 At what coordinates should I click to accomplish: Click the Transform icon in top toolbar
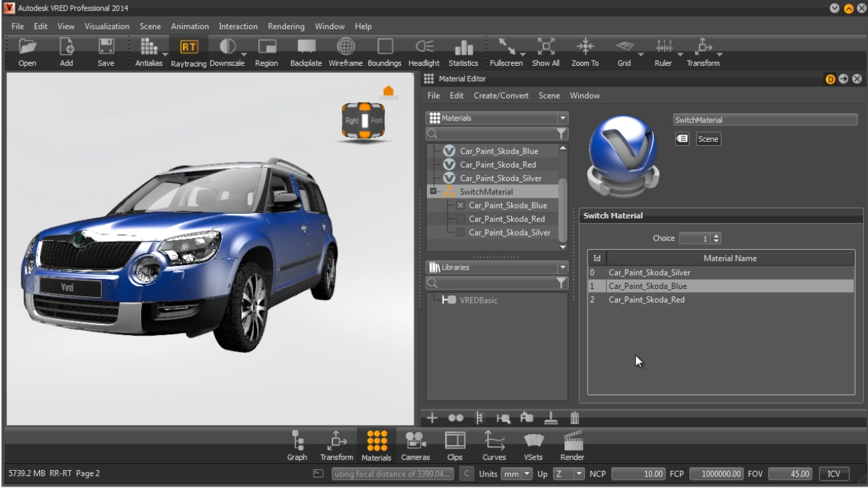click(703, 52)
